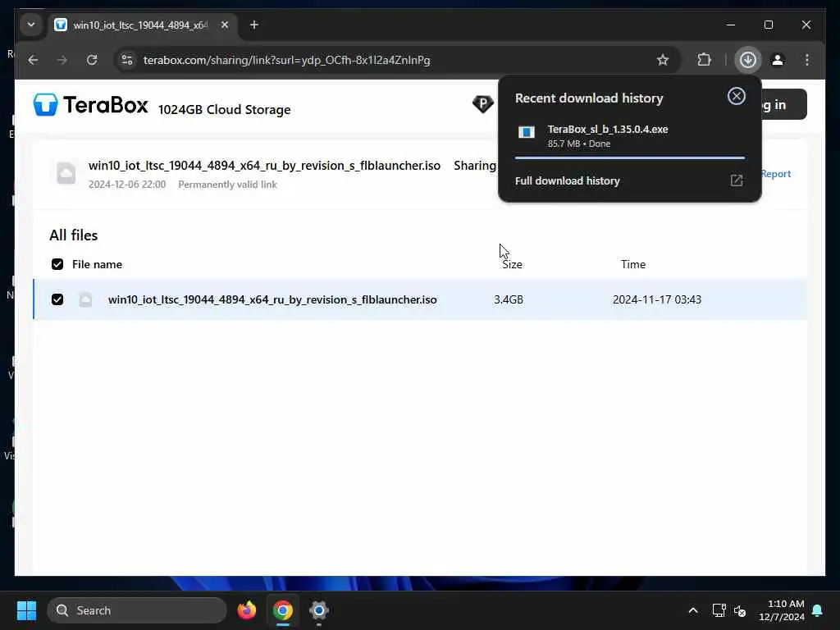
Task: Bookmark this page with the star icon
Action: coord(663,60)
